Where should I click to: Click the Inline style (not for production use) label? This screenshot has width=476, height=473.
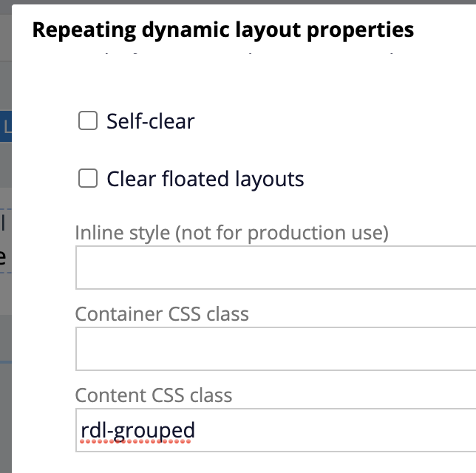coord(231,233)
